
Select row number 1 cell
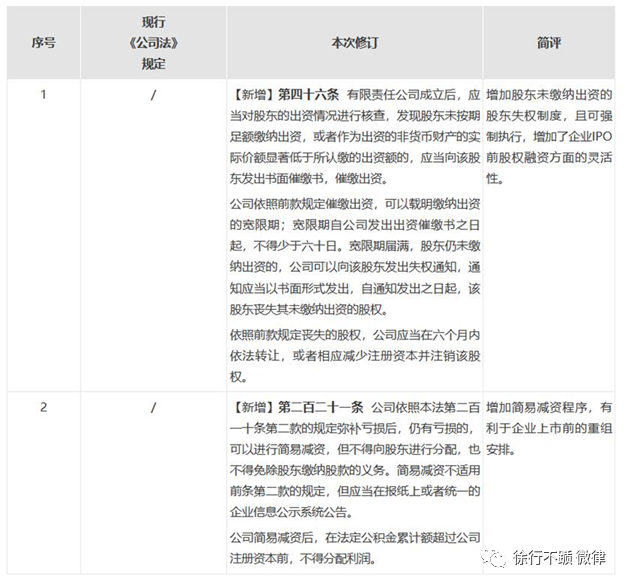click(x=43, y=95)
